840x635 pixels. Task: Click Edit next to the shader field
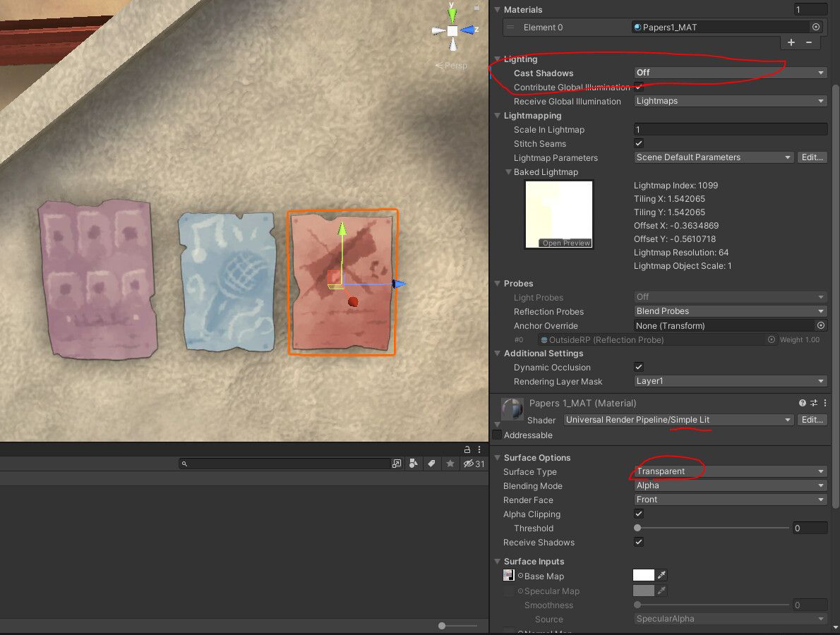812,419
